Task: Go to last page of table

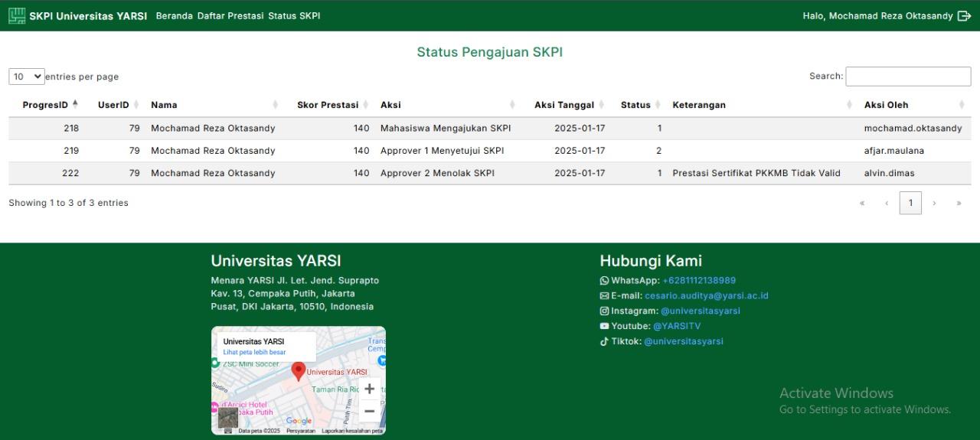Action: [x=959, y=204]
